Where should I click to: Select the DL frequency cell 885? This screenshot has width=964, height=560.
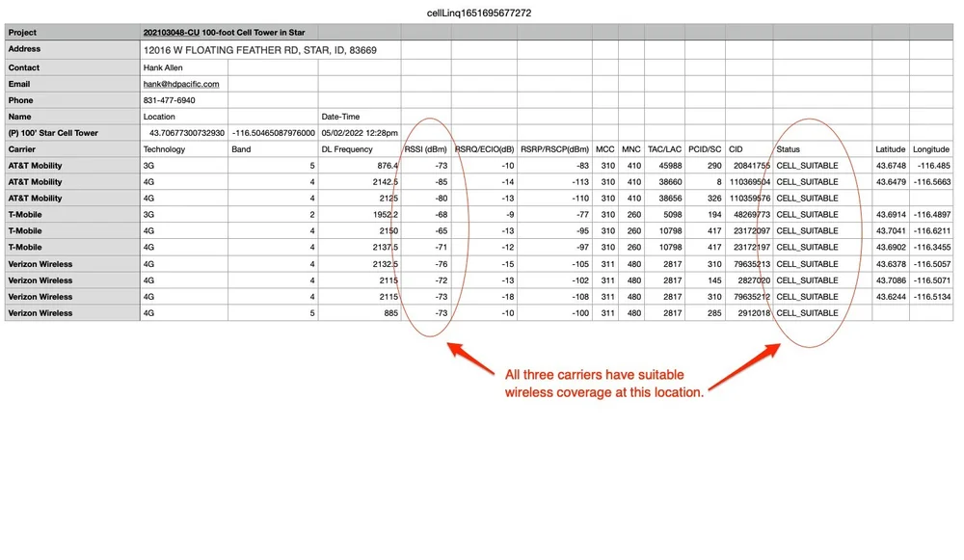[x=391, y=313]
